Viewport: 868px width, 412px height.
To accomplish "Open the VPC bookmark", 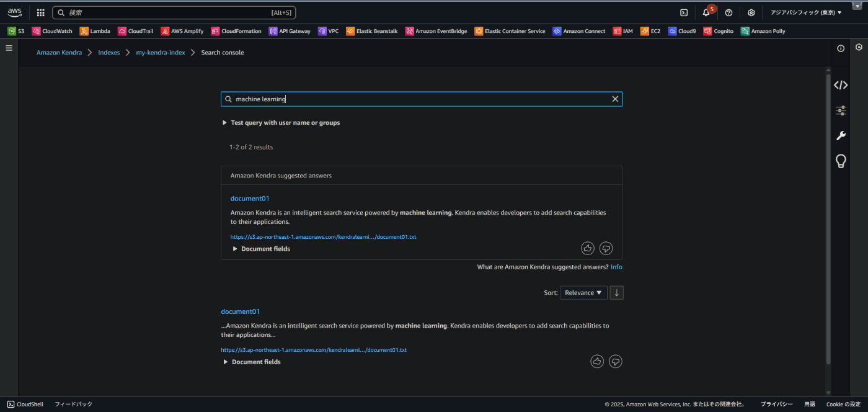I will pyautogui.click(x=329, y=31).
